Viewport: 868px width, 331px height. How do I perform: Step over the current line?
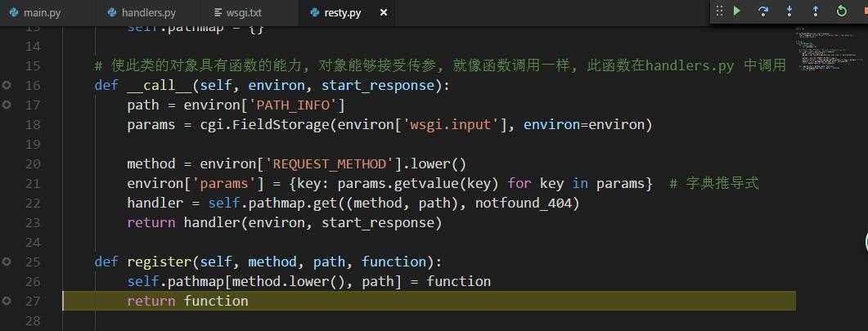[x=763, y=11]
